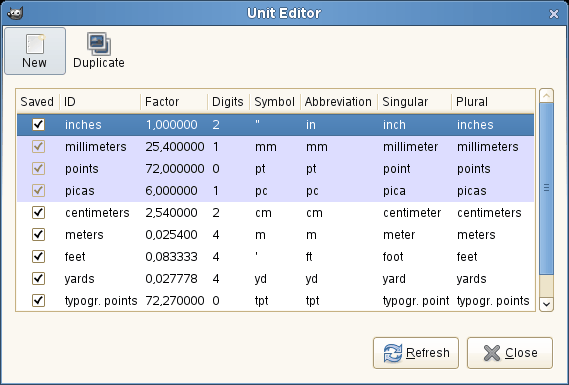
Task: Select the millimeters unit row
Action: [275, 147]
